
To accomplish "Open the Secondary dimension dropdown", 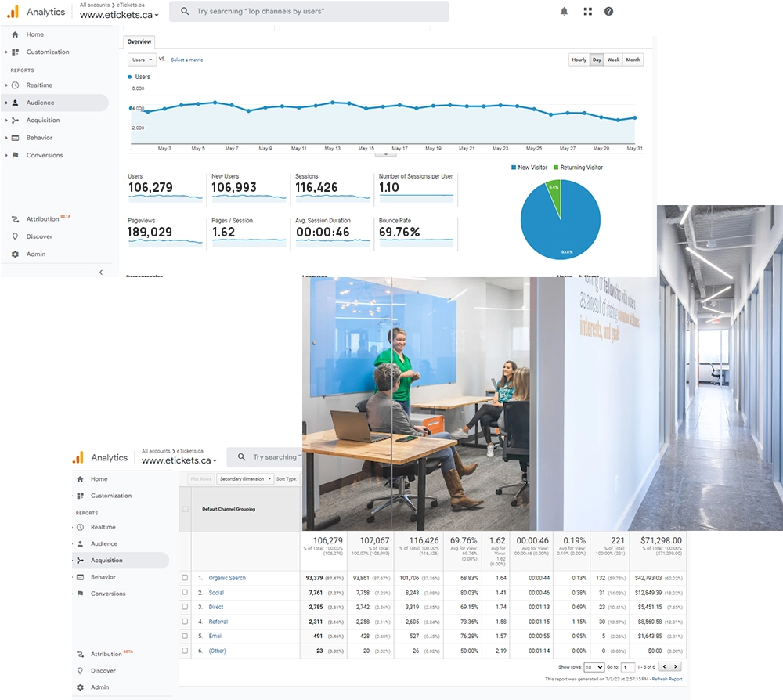I will click(245, 479).
